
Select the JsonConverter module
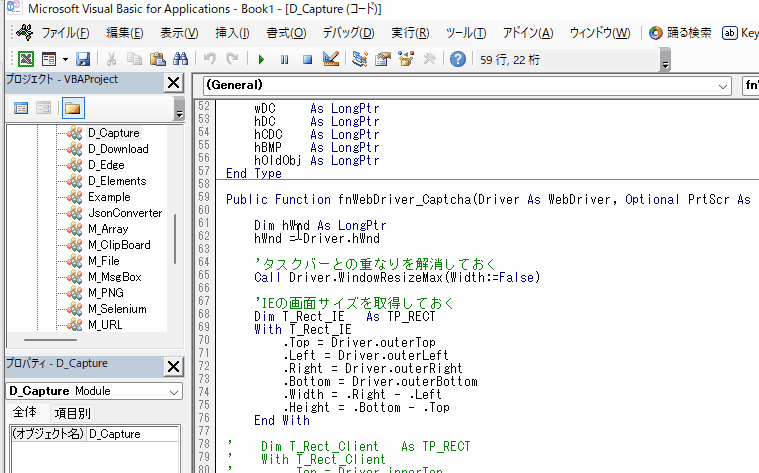(125, 213)
